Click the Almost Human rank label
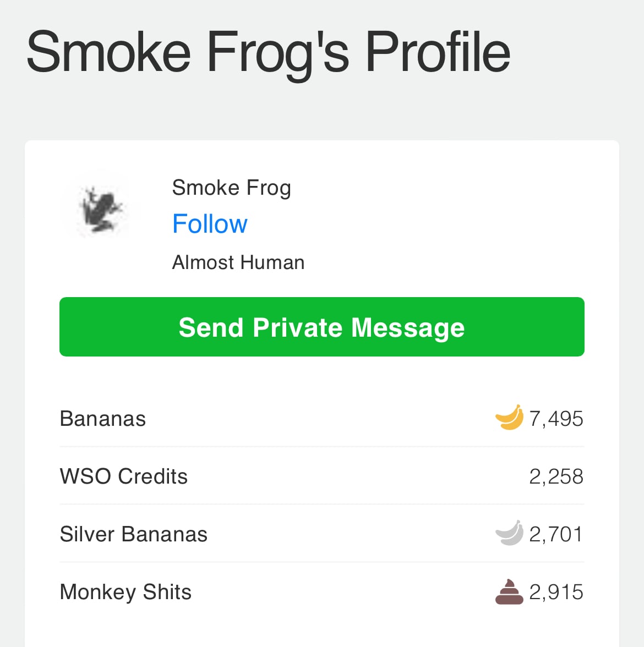 pos(238,262)
